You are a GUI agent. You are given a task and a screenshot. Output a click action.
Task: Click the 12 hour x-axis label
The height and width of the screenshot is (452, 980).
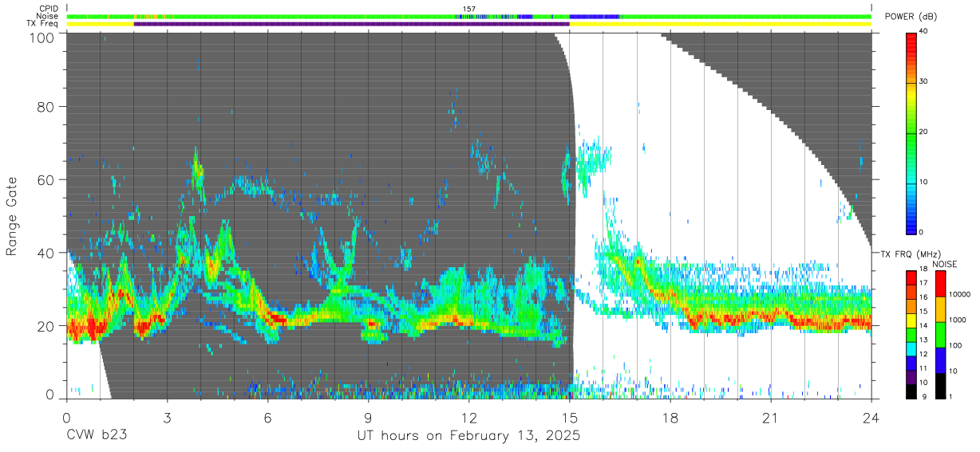tap(469, 418)
